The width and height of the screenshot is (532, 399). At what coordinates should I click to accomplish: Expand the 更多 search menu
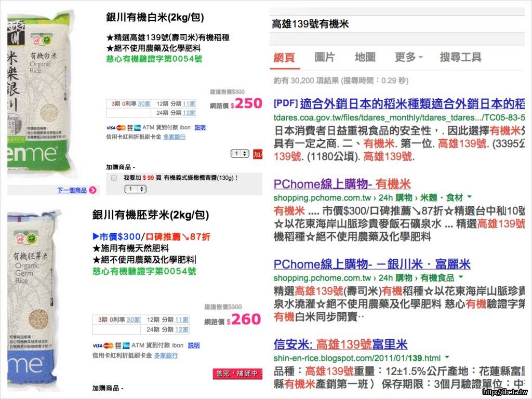tap(408, 57)
